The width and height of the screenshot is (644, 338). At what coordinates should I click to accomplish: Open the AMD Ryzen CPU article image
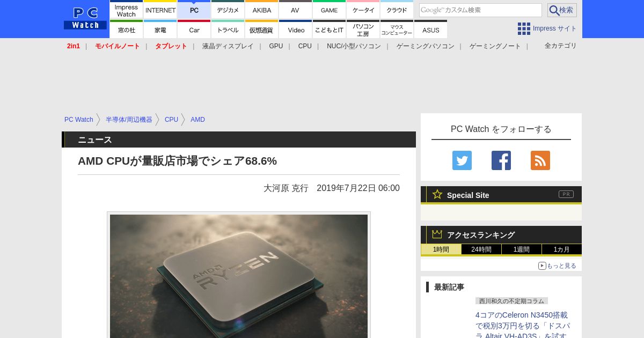239,276
